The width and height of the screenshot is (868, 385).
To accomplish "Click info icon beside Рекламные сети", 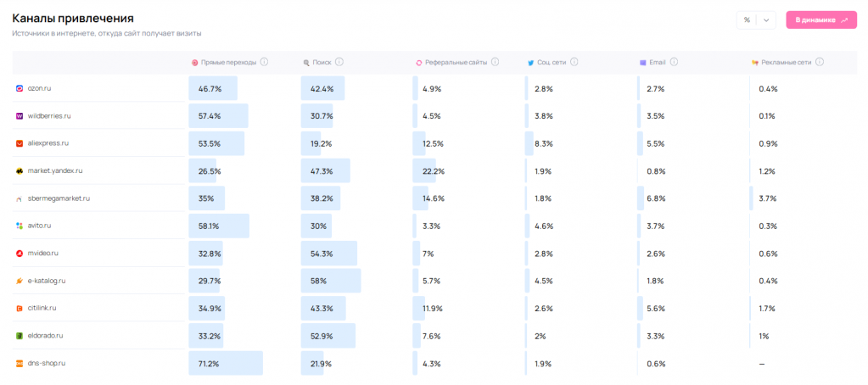I will pos(820,62).
